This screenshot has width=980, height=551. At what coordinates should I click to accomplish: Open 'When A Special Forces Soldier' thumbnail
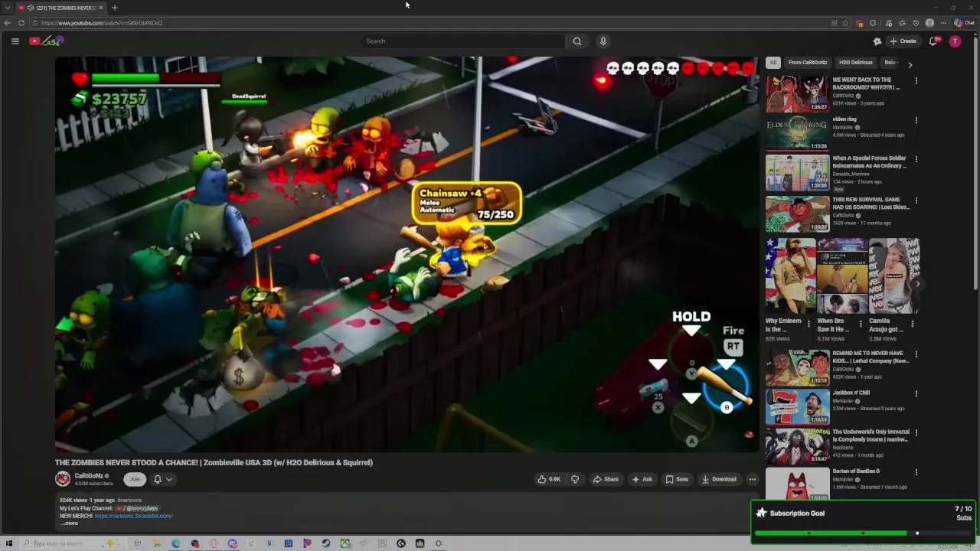[797, 173]
